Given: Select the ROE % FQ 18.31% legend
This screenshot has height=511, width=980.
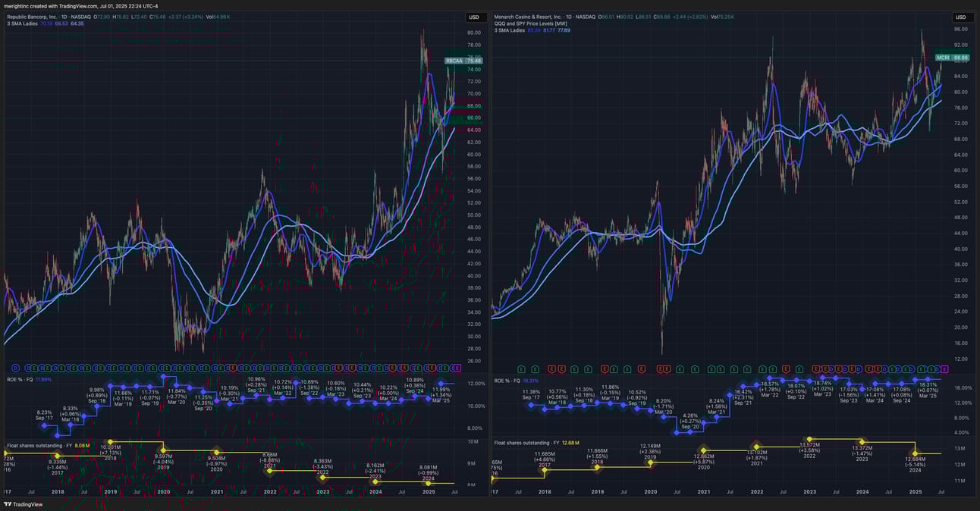Looking at the screenshot, I should coord(517,381).
